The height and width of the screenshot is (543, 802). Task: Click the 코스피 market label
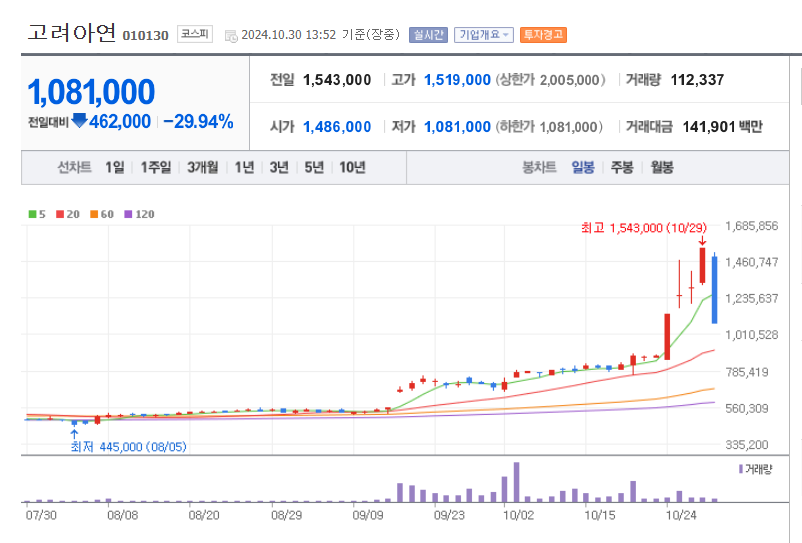(195, 34)
